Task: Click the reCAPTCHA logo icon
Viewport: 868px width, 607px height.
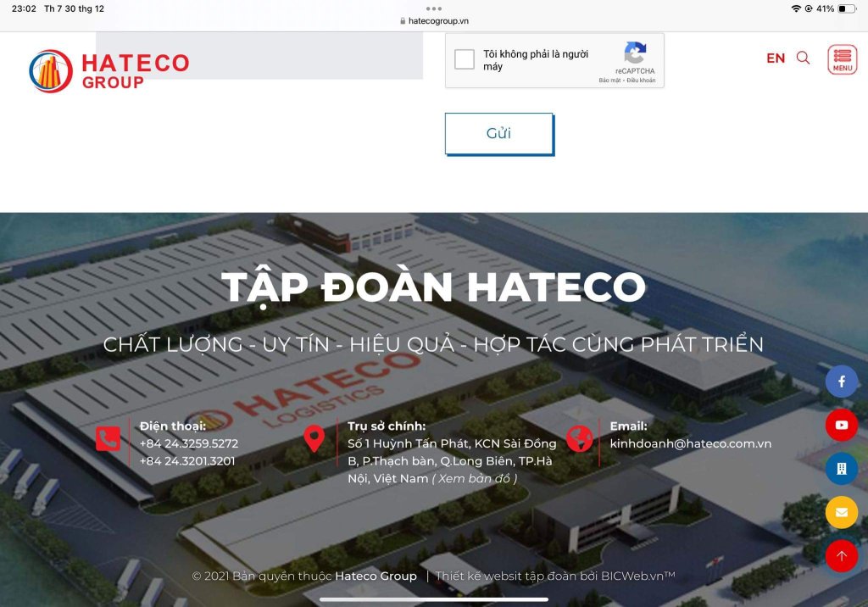Action: (x=635, y=53)
